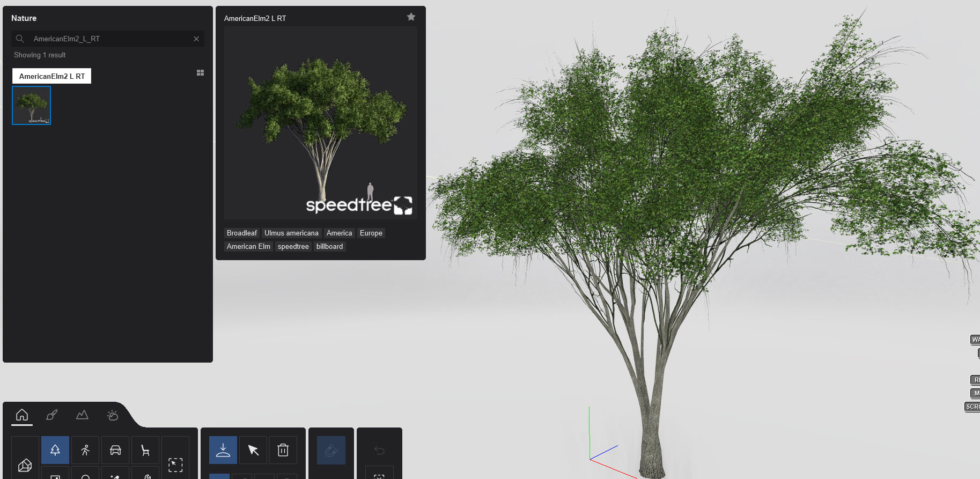Image resolution: width=980 pixels, height=479 pixels.
Task: Clear the search field with X
Action: point(196,39)
